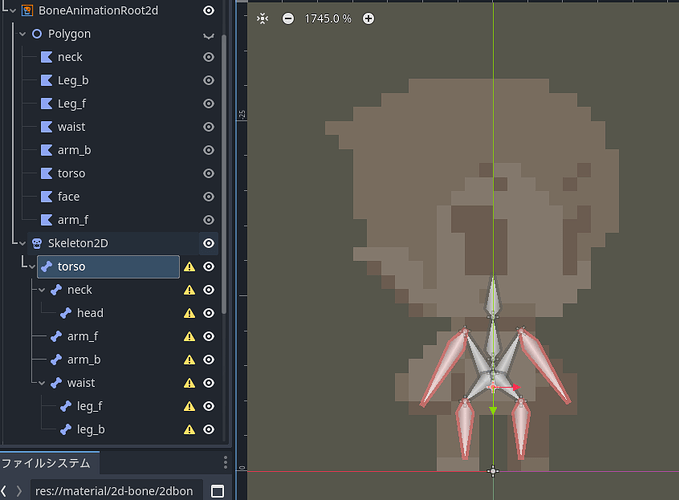Hide the Leg_b polygon node
679x500 pixels.
pyautogui.click(x=208, y=80)
